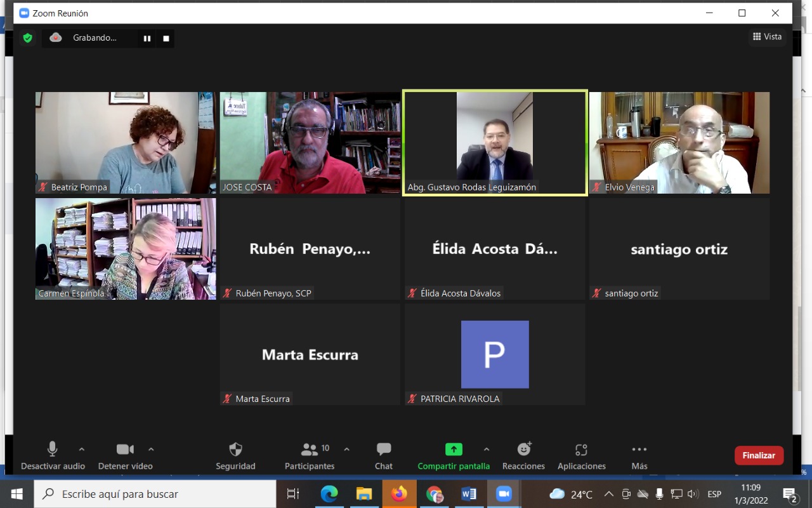Open the Chat panel
812x508 pixels.
(384, 450)
